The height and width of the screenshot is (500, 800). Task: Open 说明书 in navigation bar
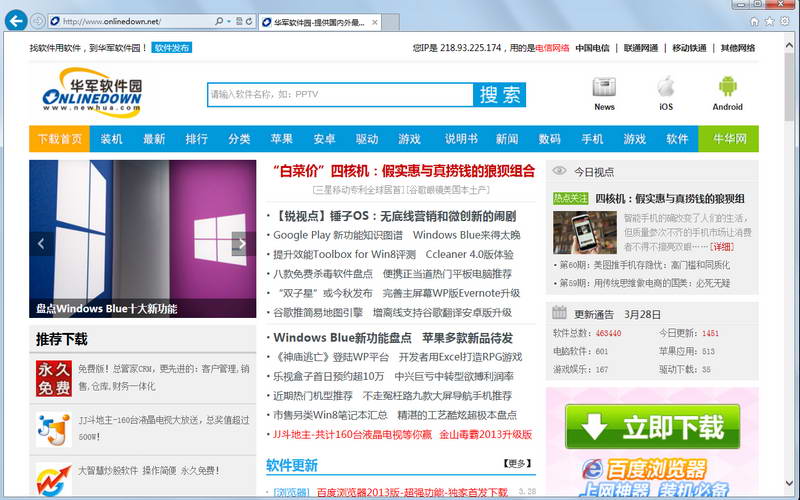click(x=461, y=139)
